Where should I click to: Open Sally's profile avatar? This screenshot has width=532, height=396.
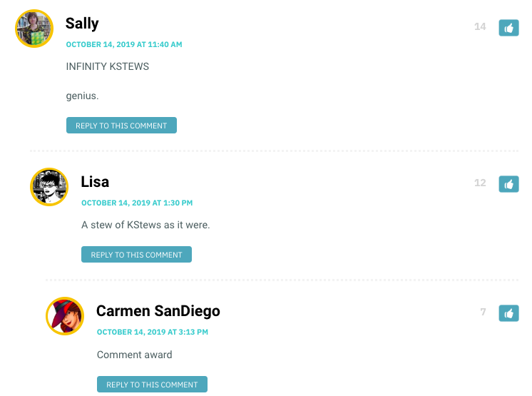click(x=34, y=29)
